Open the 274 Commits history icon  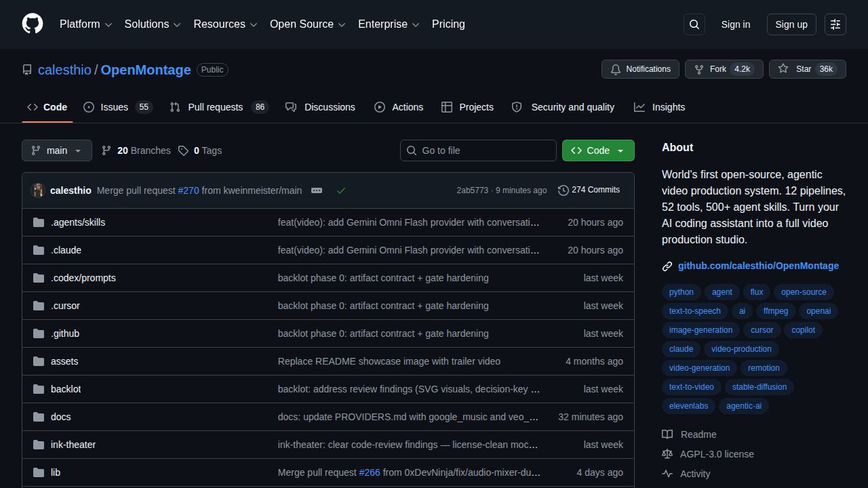click(x=564, y=190)
